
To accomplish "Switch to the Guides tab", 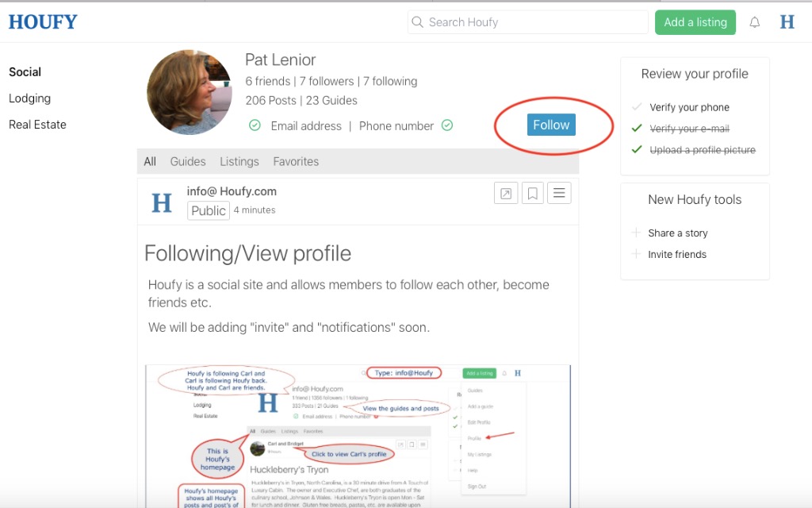I will coord(188,162).
